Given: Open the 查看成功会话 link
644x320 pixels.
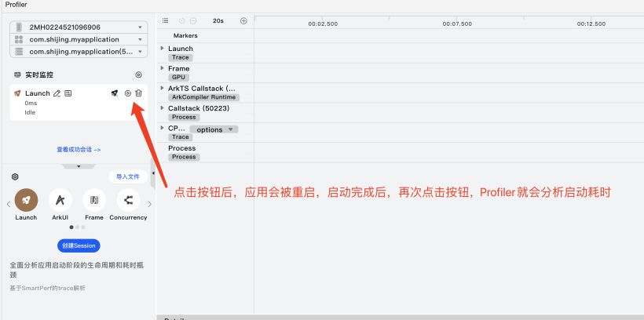Looking at the screenshot, I should tap(79, 150).
